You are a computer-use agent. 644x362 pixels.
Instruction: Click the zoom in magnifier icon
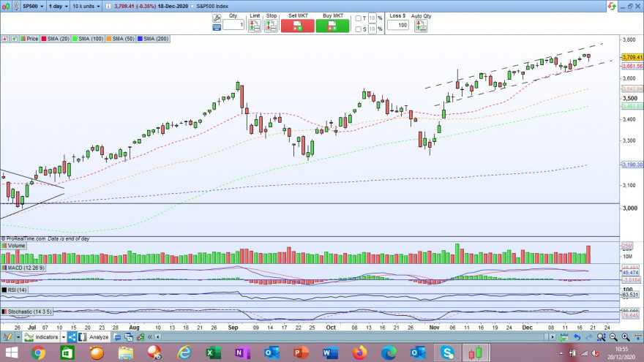626,337
